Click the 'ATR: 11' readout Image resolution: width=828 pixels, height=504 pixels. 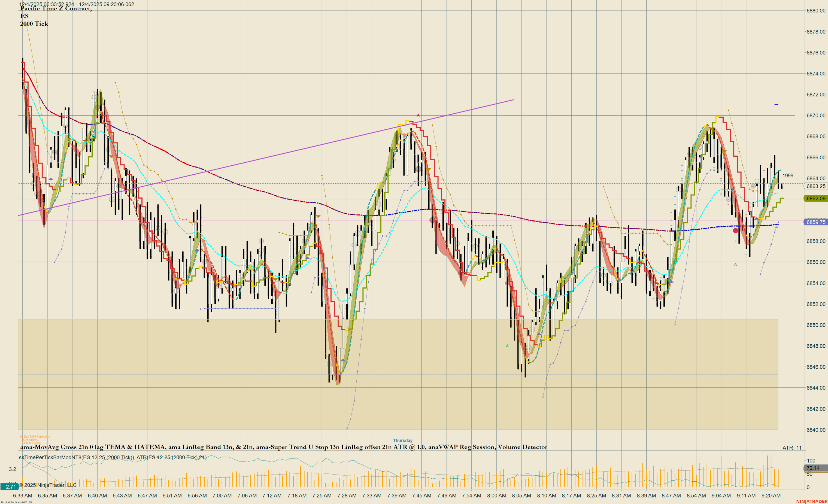coord(792,448)
